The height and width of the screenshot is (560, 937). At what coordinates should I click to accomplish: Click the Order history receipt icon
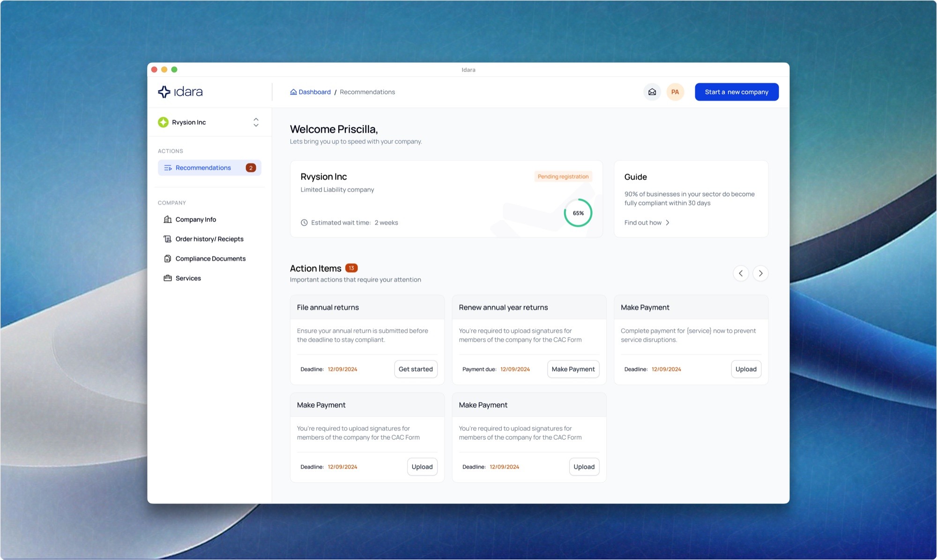click(167, 239)
